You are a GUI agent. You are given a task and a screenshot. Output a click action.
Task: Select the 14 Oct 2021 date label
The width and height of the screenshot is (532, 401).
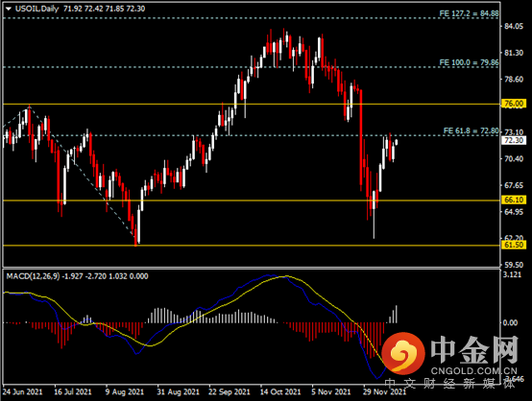(x=280, y=392)
